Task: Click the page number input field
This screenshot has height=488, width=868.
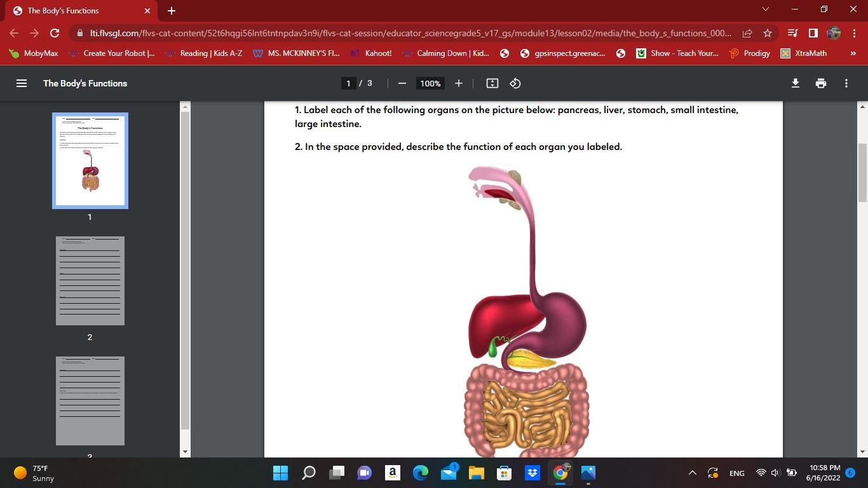Action: point(348,83)
